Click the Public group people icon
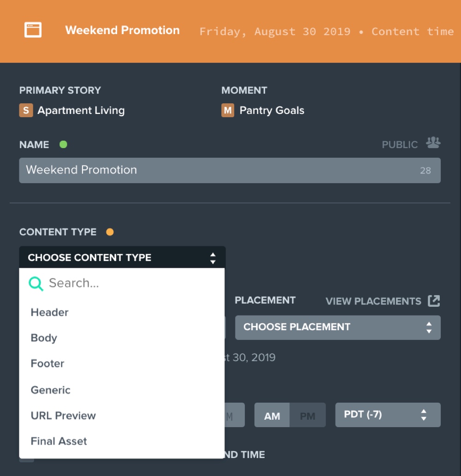The height and width of the screenshot is (476, 461). (433, 143)
